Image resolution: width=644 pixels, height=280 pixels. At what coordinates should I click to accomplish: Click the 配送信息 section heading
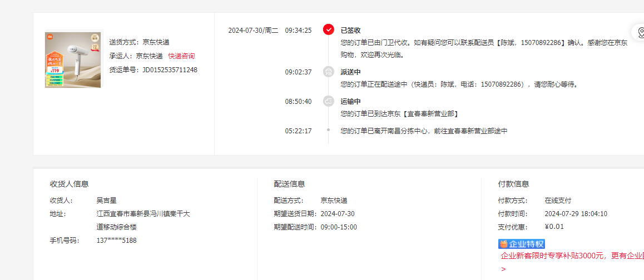point(290,184)
